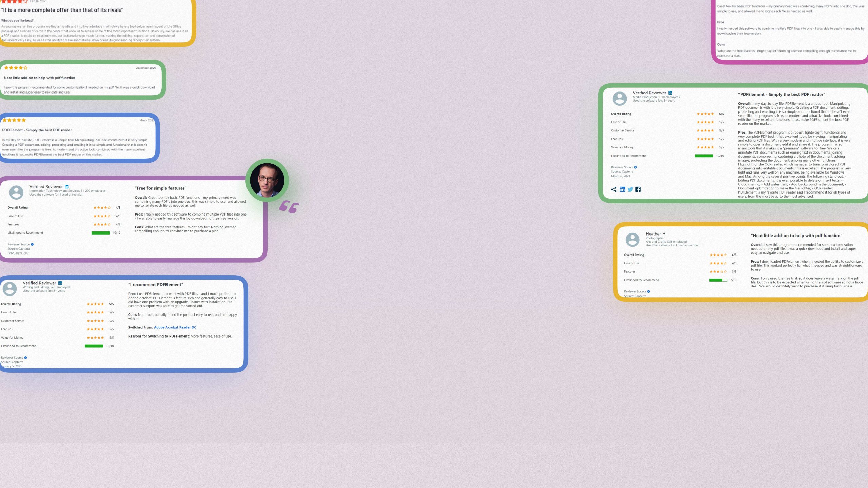The image size is (868, 488).
Task: Click the quoted "Neat little add-on to help with pdf function" title
Action: pos(796,236)
